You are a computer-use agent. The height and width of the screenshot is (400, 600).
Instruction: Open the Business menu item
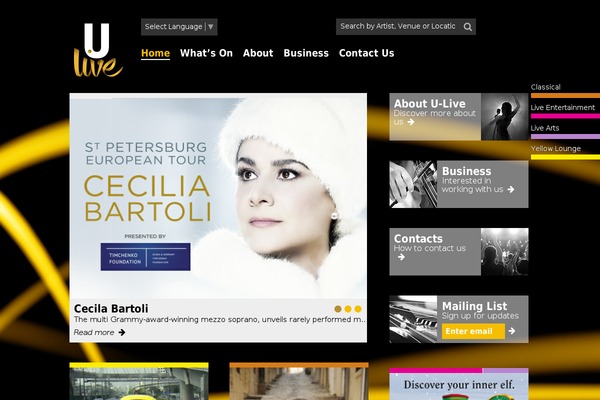(306, 53)
